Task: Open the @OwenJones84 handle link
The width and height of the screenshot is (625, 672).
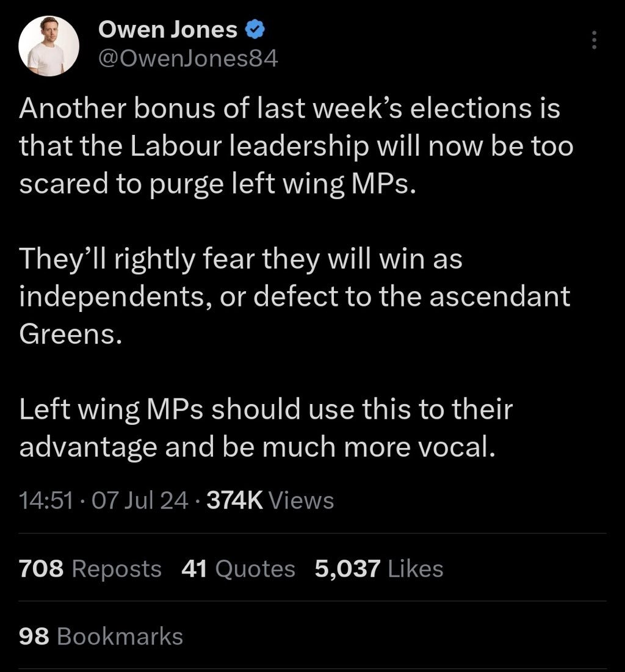Action: point(188,59)
